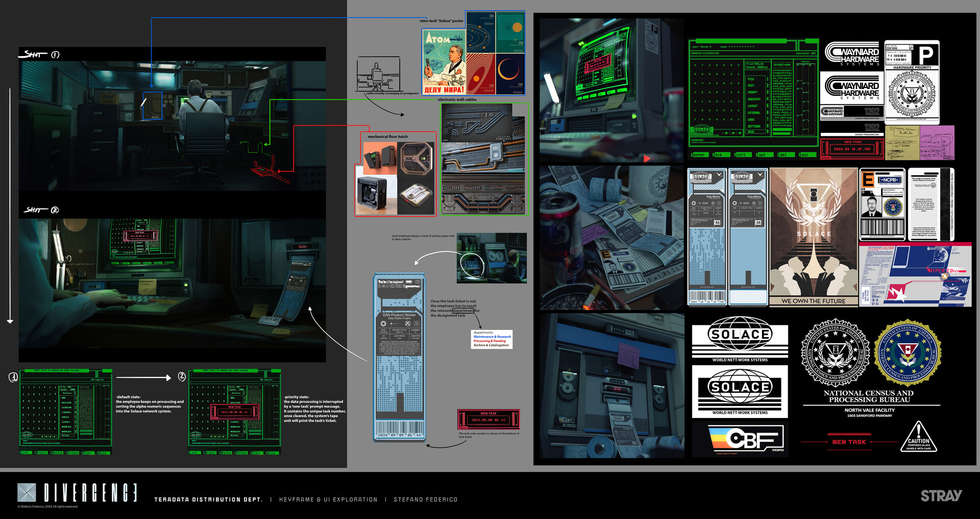This screenshot has width=980, height=519.
Task: Click the red play triangle on the monitor photo
Action: tap(647, 158)
